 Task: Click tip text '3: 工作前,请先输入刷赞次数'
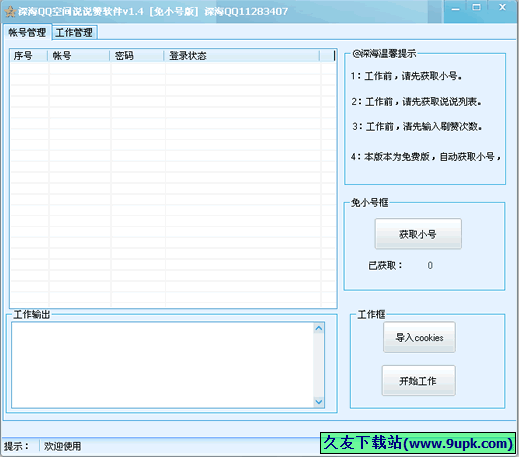[x=417, y=126]
